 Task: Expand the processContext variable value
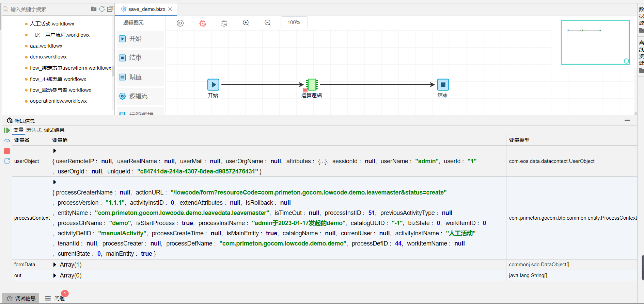click(x=54, y=182)
